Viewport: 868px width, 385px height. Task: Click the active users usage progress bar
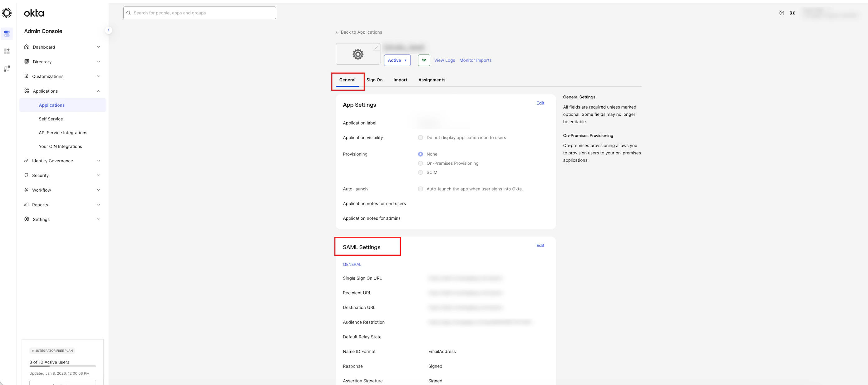point(62,366)
